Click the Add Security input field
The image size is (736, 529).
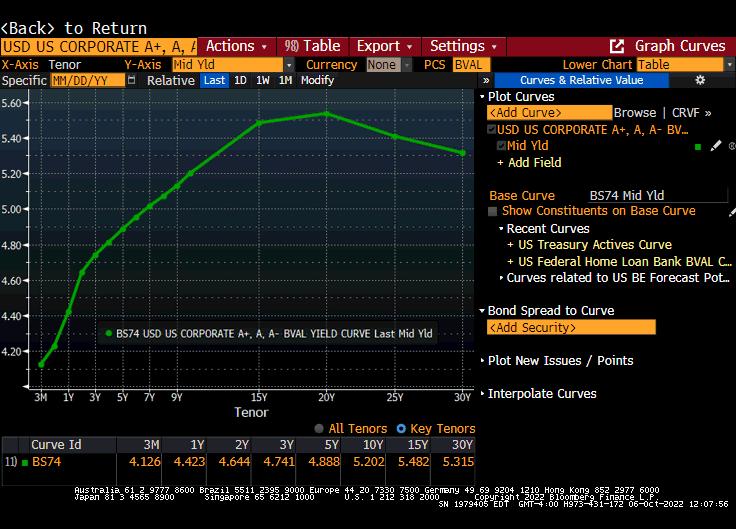pyautogui.click(x=571, y=327)
